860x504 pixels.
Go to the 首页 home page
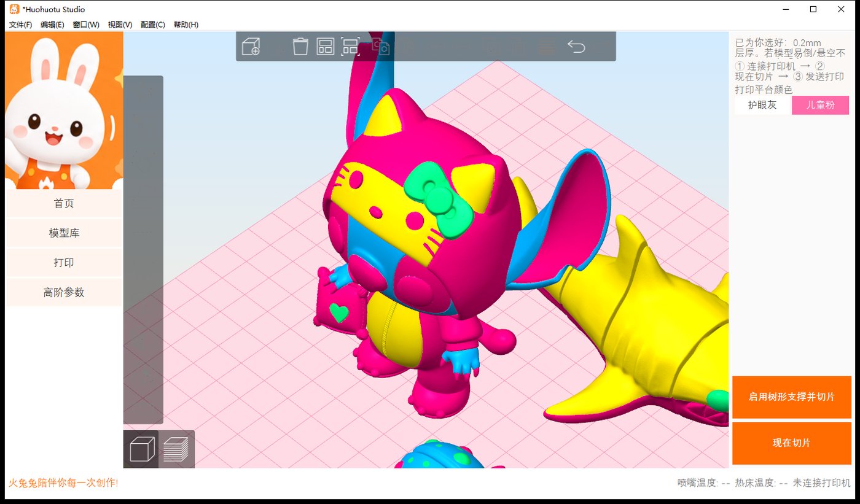point(64,204)
